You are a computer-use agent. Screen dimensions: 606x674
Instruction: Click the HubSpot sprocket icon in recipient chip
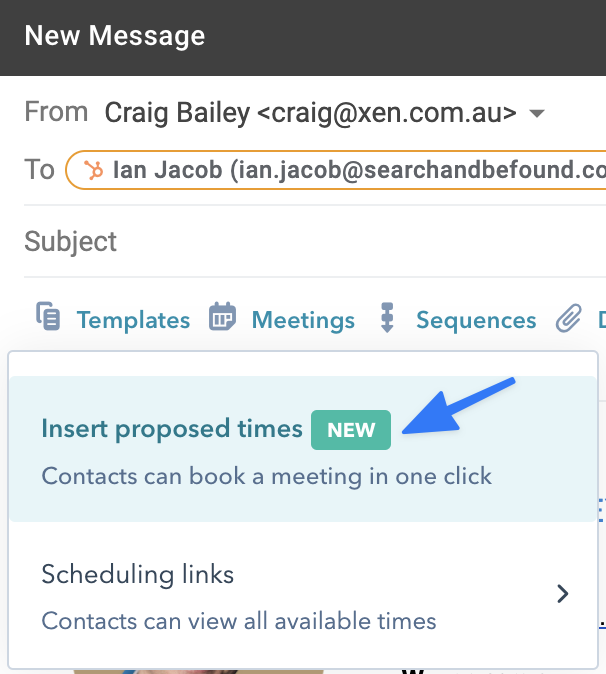94,169
